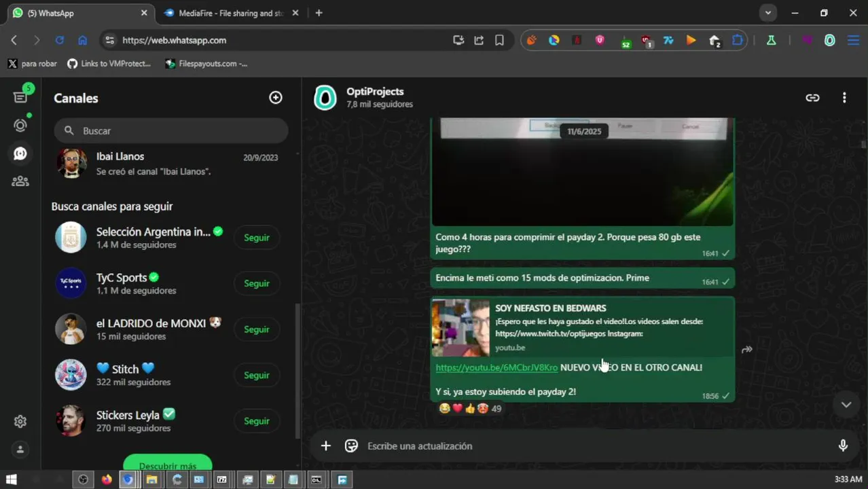Viewport: 868px width, 489px height.
Task: Open the SOY NEFASTO EN BEDWARS video thumbnail
Action: 460,327
